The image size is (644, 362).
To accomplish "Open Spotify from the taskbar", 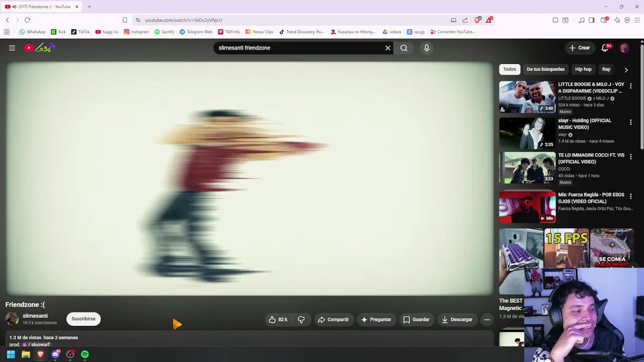I will [85, 354].
